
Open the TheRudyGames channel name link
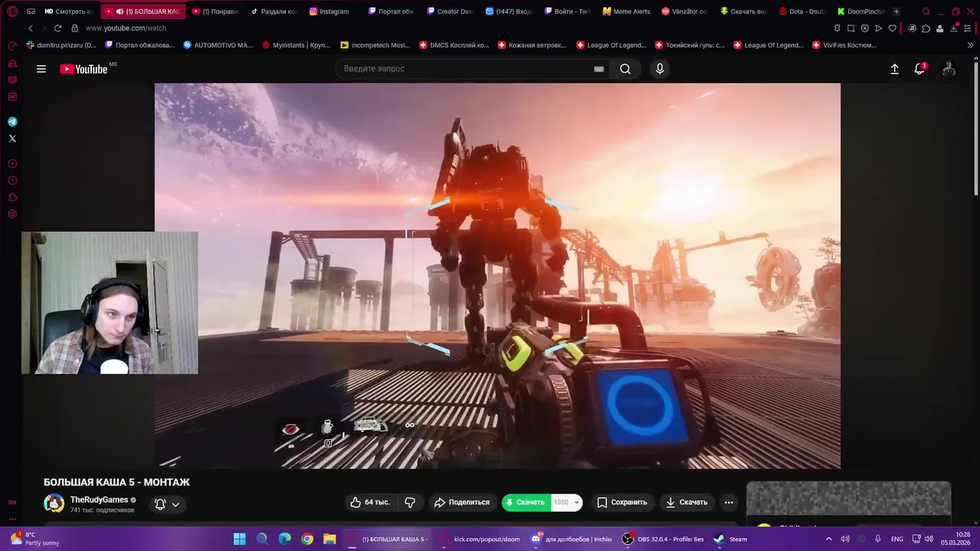click(99, 500)
